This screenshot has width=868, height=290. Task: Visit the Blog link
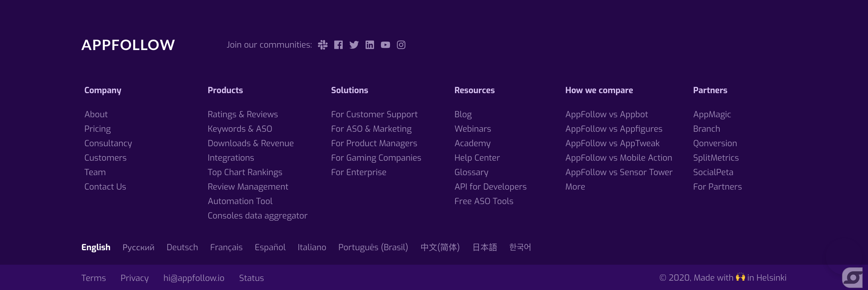pos(463,114)
